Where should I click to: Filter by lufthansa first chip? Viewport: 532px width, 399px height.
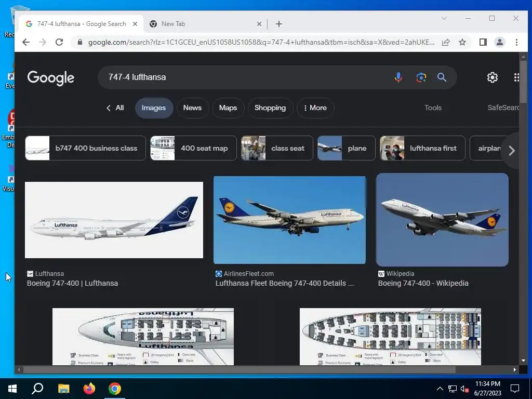pos(422,148)
